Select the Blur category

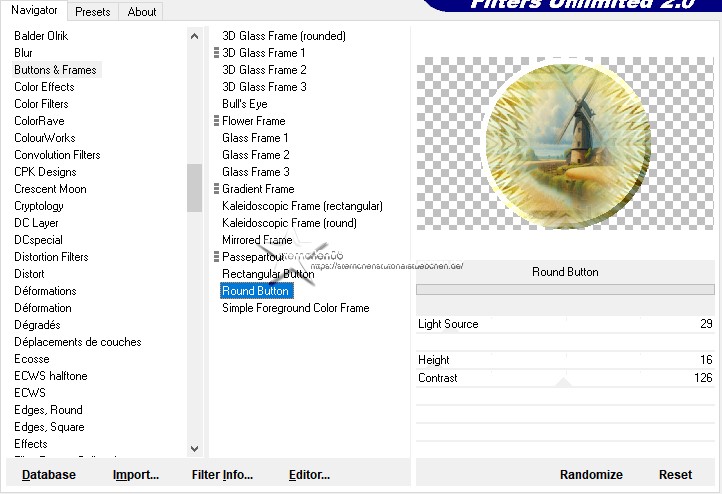[23, 53]
